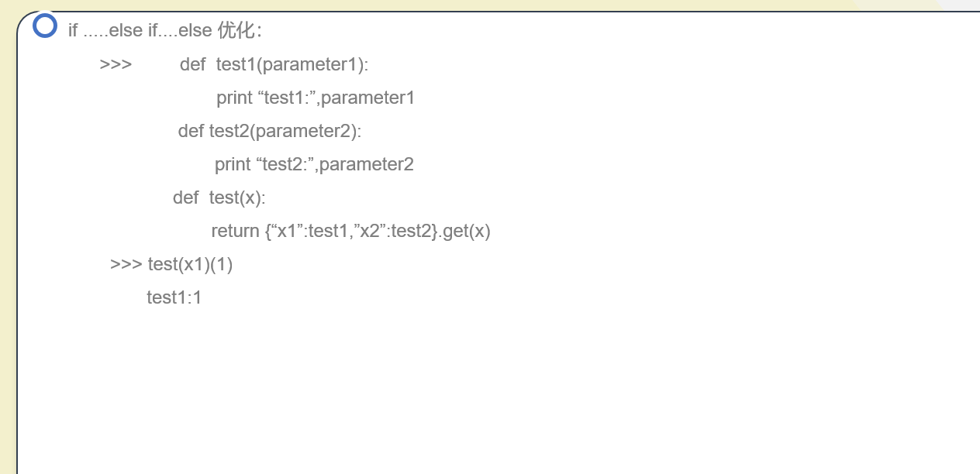Click "parameter1" after the print test1 comma

(x=367, y=98)
